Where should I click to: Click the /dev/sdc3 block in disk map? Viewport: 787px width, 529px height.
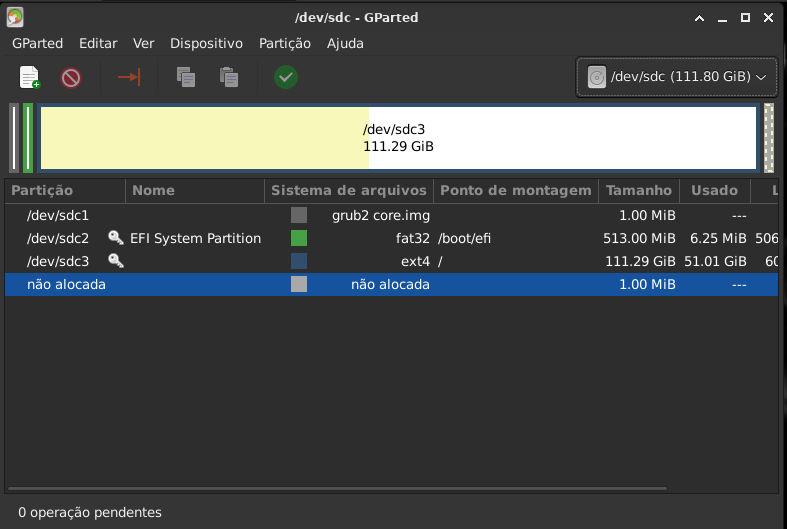click(x=398, y=138)
